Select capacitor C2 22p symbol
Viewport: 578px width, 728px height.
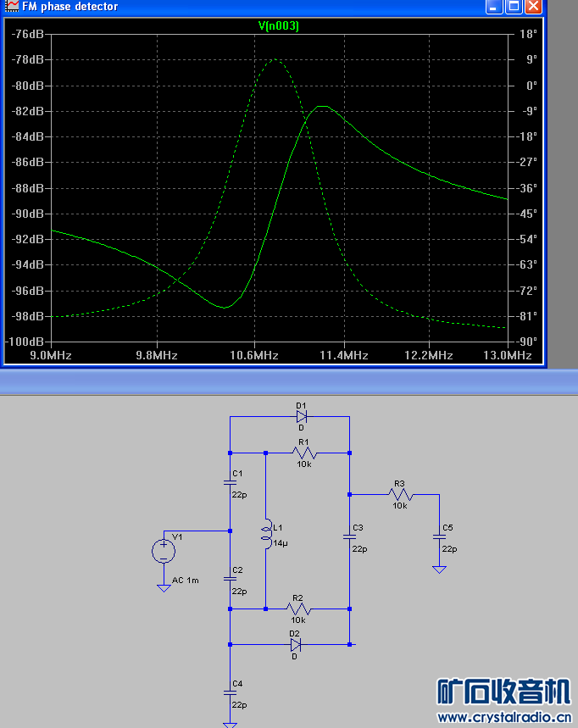point(230,579)
